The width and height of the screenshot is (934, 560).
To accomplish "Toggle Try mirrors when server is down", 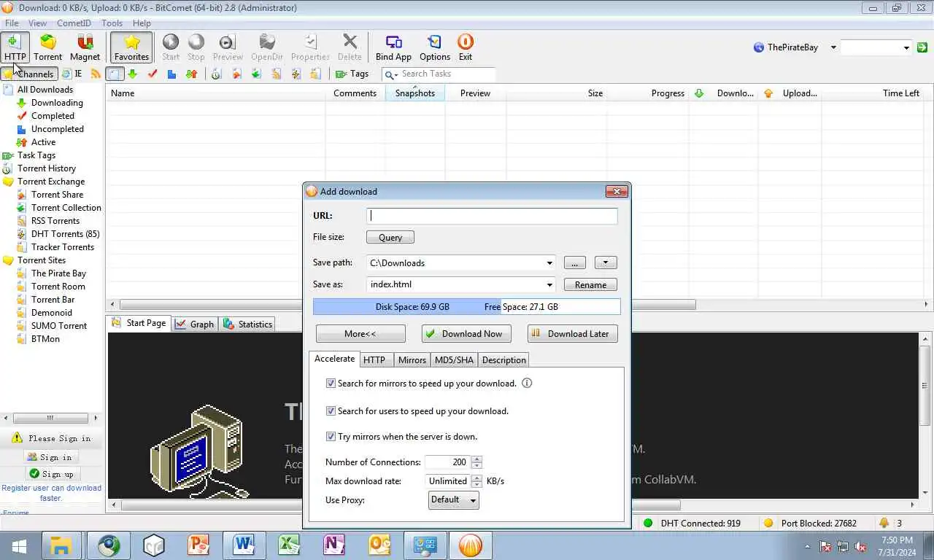I will click(x=331, y=436).
